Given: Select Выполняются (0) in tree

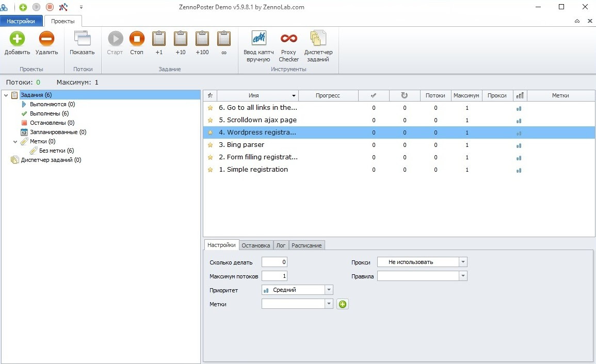Looking at the screenshot, I should click(53, 104).
